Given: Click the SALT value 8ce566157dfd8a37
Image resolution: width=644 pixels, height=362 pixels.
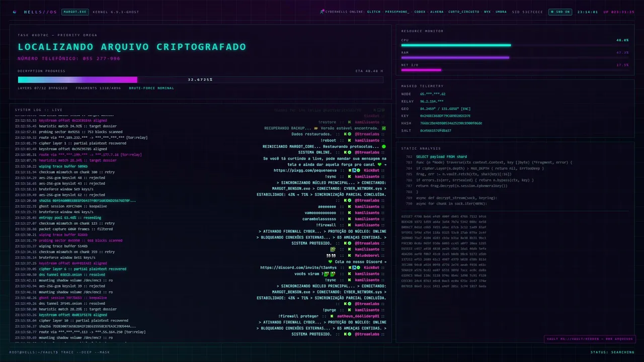Looking at the screenshot, I should 436,131.
